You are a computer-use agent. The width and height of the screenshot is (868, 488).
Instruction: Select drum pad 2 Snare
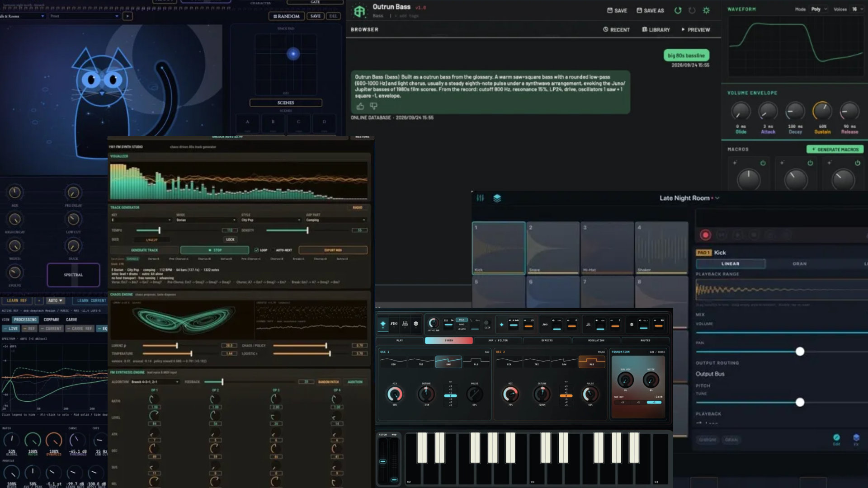click(553, 248)
